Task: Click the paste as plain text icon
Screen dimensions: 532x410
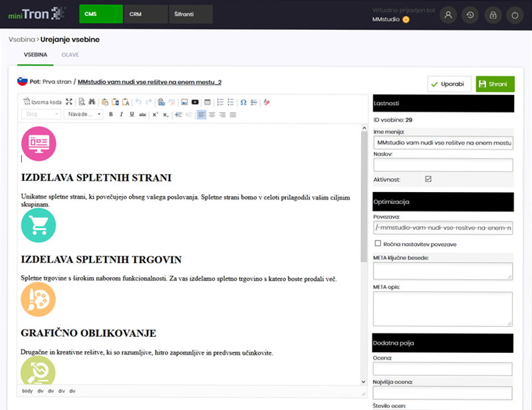Action: (126, 102)
